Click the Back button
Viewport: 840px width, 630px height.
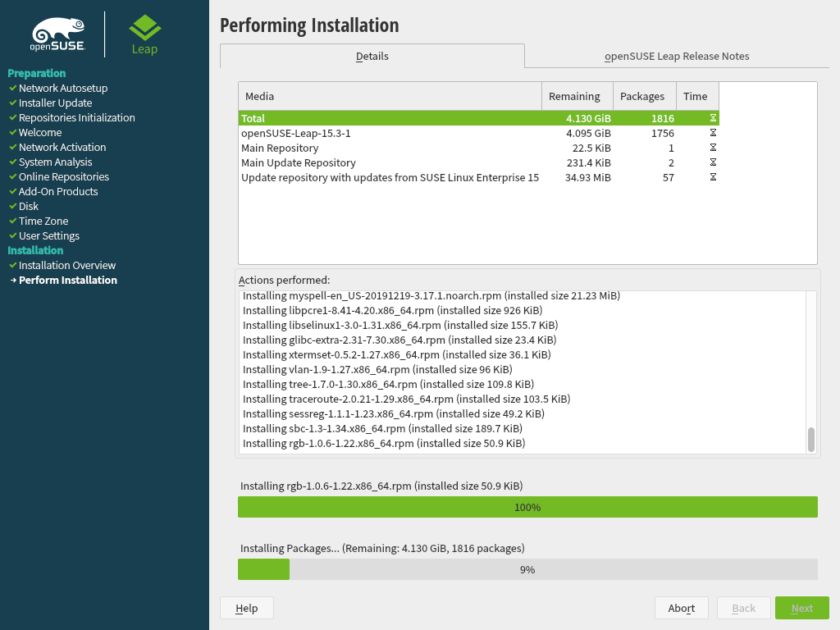pos(743,608)
